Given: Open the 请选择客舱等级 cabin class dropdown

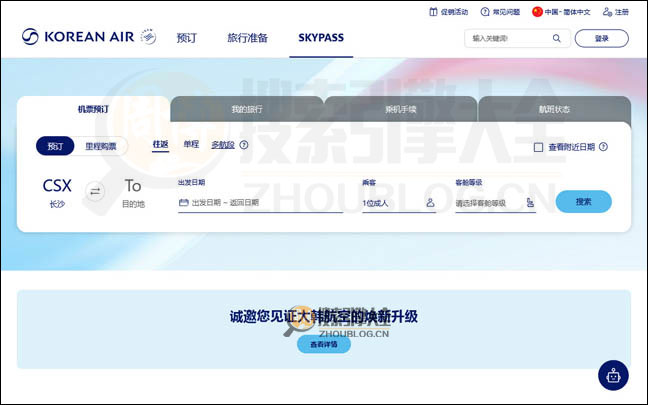Looking at the screenshot, I should pyautogui.click(x=496, y=203).
